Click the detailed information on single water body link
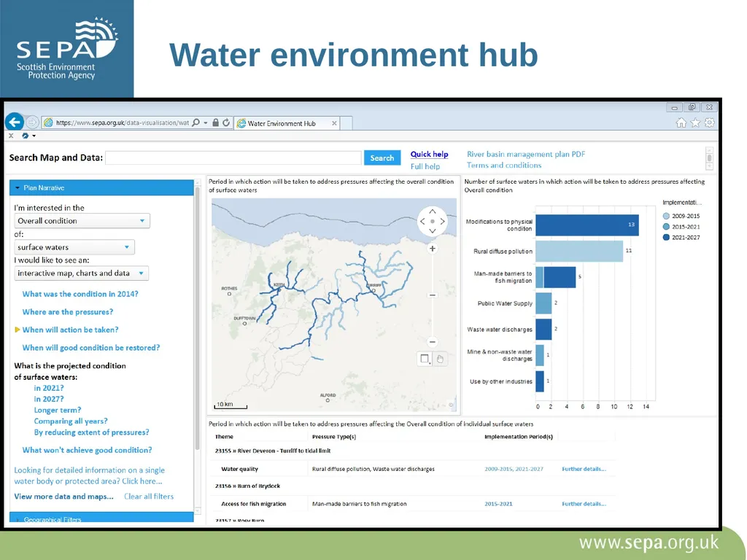 [x=90, y=475]
